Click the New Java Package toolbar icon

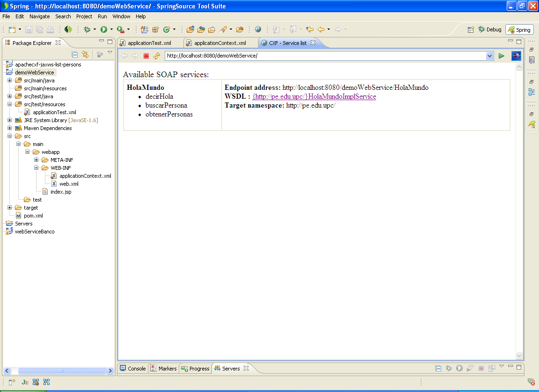point(155,29)
